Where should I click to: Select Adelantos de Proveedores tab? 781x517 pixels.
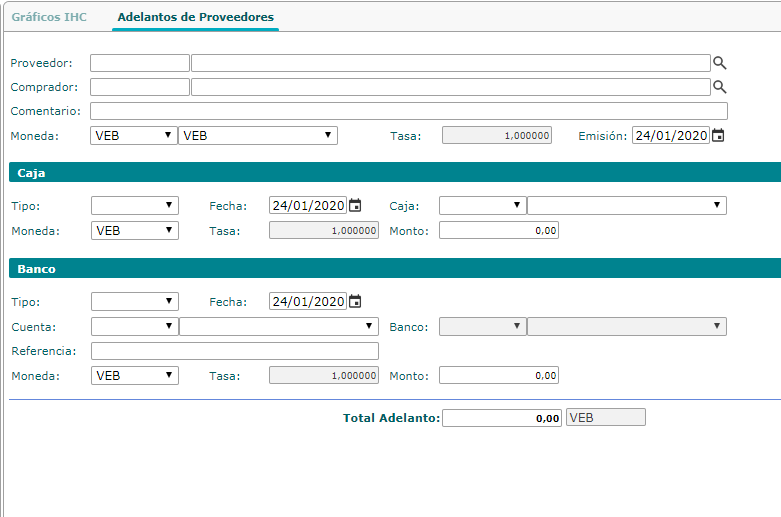(196, 17)
